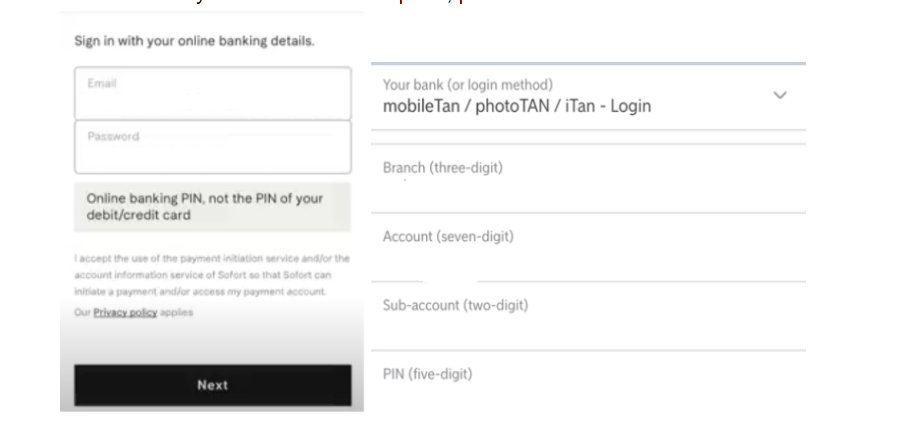Open the 'Your bank (or login method)' dropdown
901x436 pixels.
pos(588,97)
